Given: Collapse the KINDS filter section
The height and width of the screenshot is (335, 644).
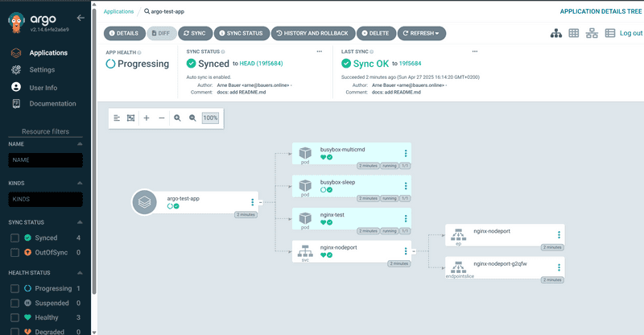Looking at the screenshot, I should (x=80, y=183).
